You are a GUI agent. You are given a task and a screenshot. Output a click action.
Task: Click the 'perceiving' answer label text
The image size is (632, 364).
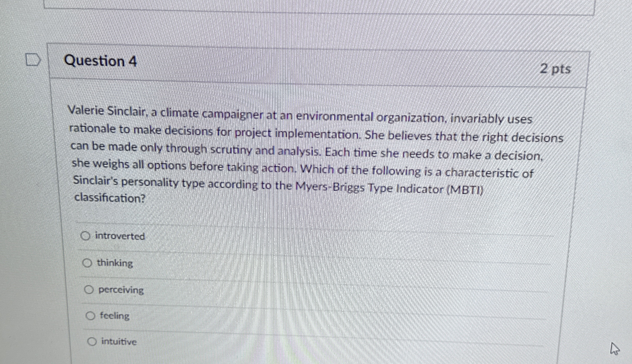coord(121,290)
